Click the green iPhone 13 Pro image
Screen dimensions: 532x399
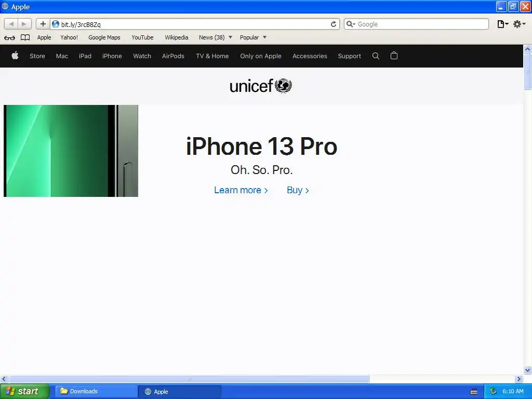(71, 151)
